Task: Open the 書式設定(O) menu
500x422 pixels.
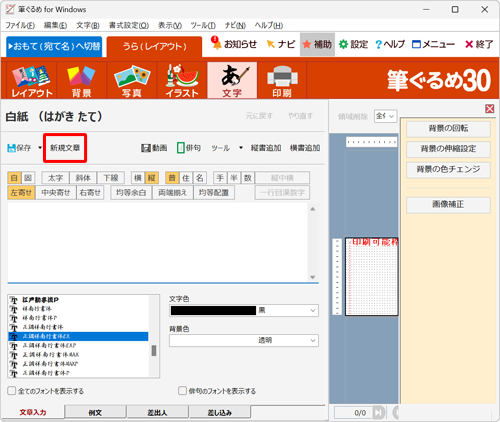Action: pyautogui.click(x=129, y=25)
